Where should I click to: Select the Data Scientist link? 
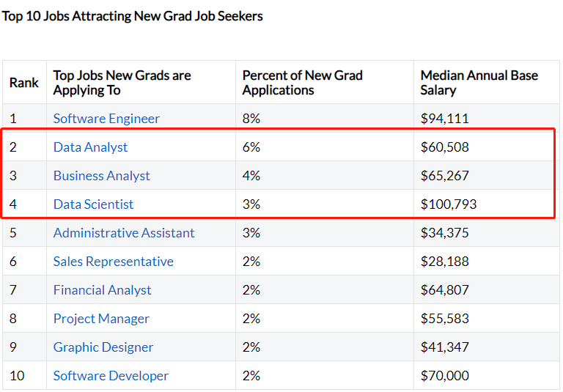(93, 204)
